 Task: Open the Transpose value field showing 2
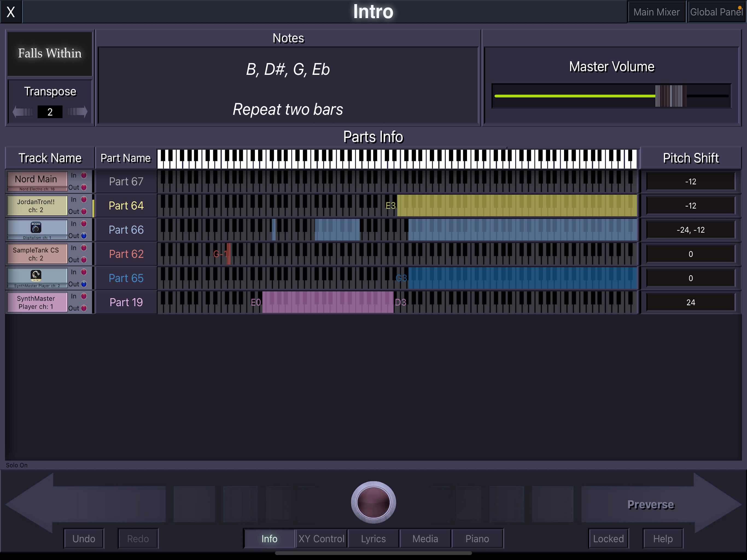click(x=50, y=112)
